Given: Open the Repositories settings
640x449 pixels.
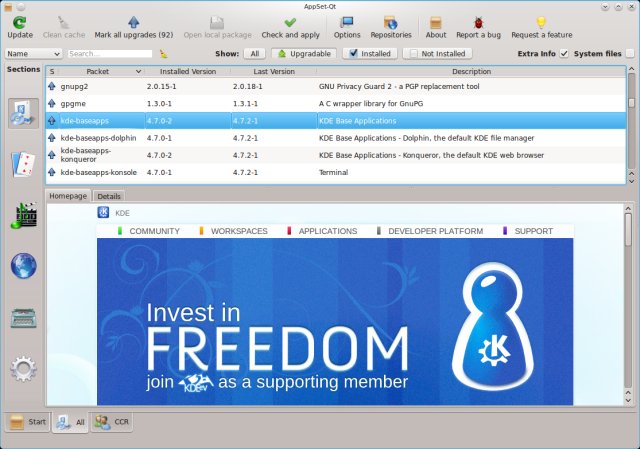Looking at the screenshot, I should pyautogui.click(x=391, y=27).
